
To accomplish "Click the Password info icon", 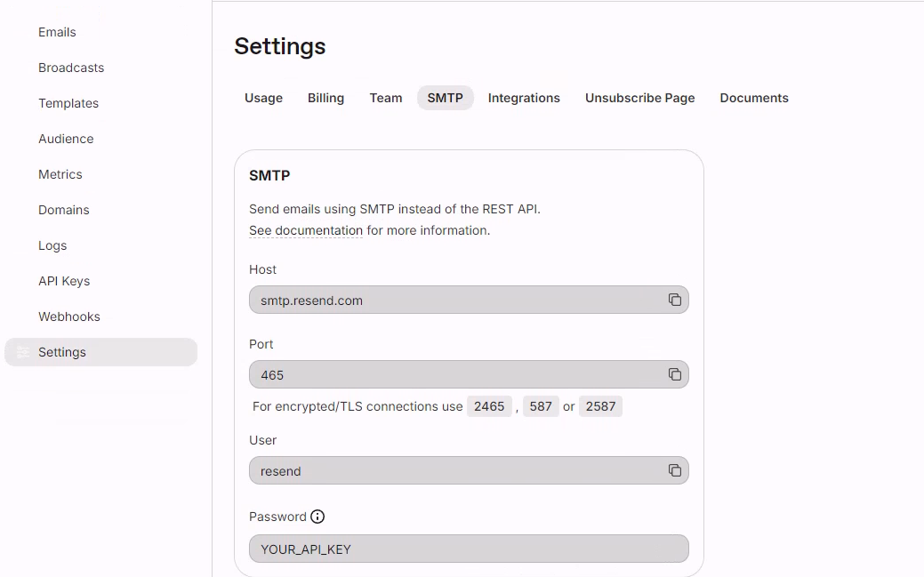I will click(x=317, y=517).
